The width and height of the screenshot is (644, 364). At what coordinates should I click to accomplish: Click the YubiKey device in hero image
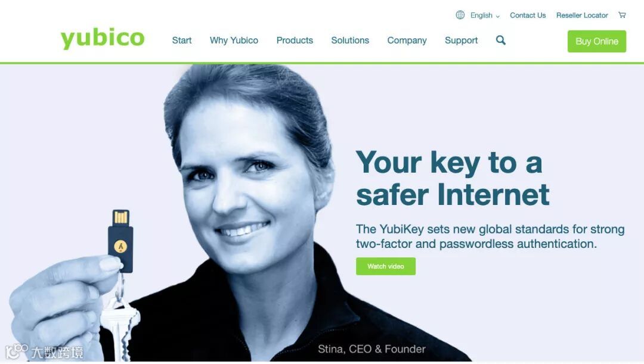pyautogui.click(x=120, y=241)
